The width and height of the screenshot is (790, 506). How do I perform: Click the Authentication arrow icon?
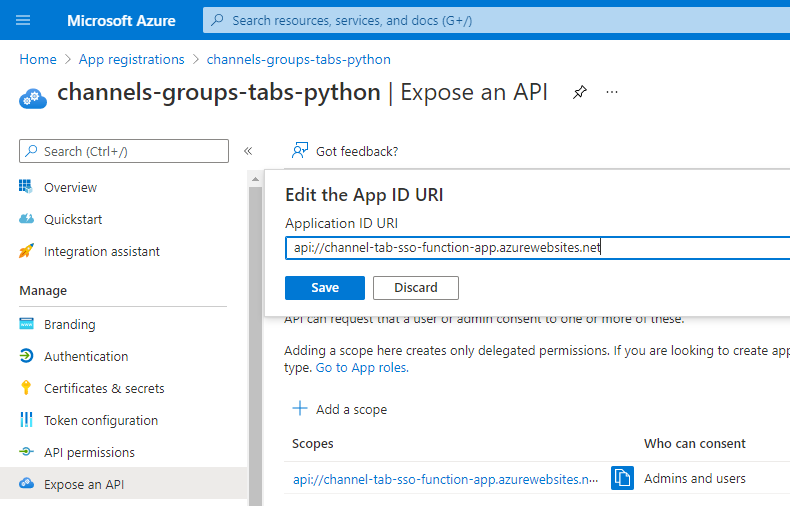26,356
